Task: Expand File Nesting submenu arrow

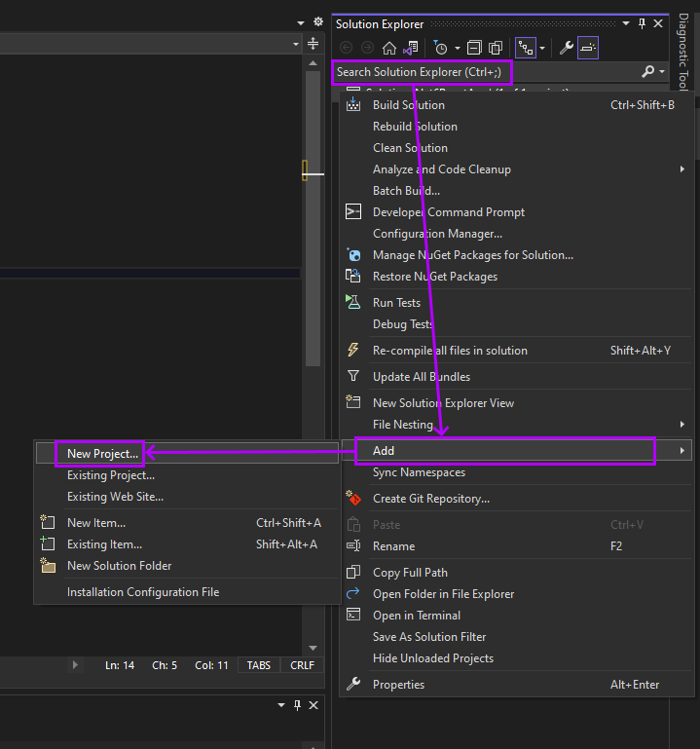Action: [682, 425]
